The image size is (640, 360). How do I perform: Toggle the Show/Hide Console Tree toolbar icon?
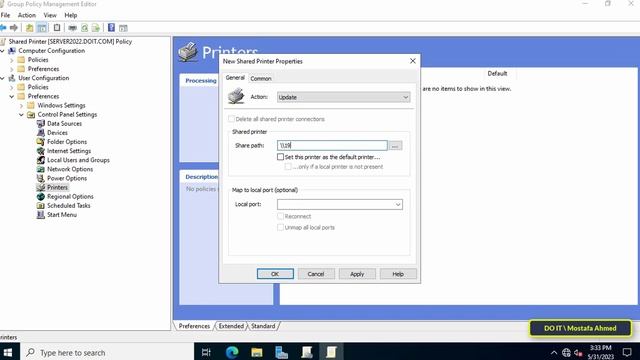click(42, 28)
